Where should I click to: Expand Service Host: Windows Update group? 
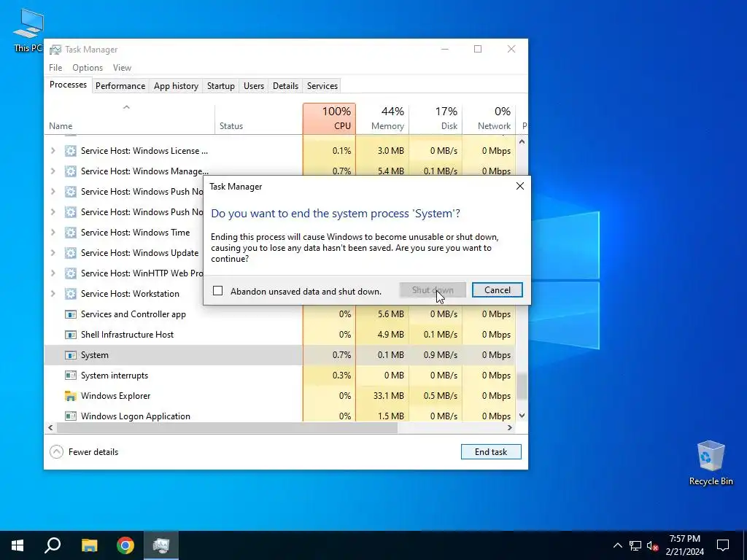(x=53, y=253)
